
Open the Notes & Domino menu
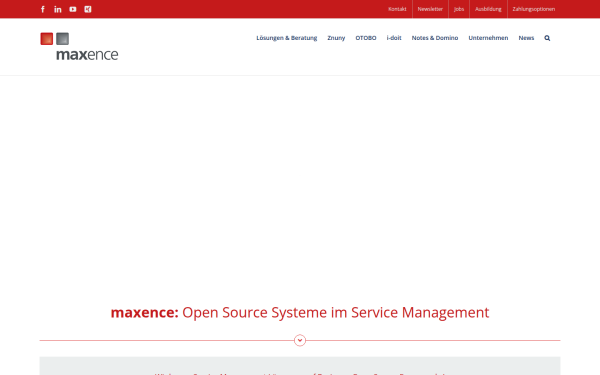[435, 38]
